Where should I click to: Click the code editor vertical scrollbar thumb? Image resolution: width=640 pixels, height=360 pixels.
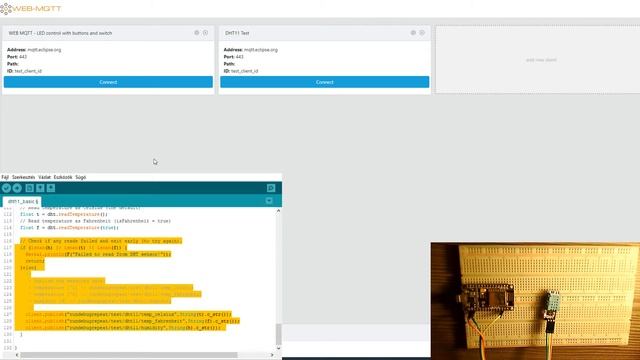tap(278, 335)
